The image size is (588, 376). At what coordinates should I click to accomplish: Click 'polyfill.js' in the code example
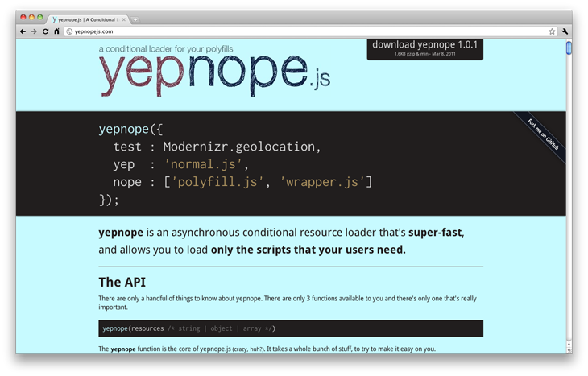pyautogui.click(x=218, y=182)
